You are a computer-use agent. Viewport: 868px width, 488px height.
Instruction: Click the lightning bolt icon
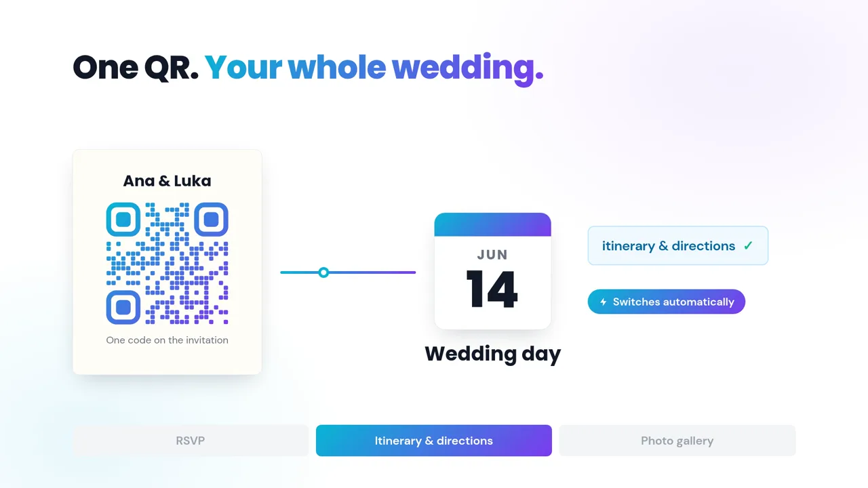point(604,302)
